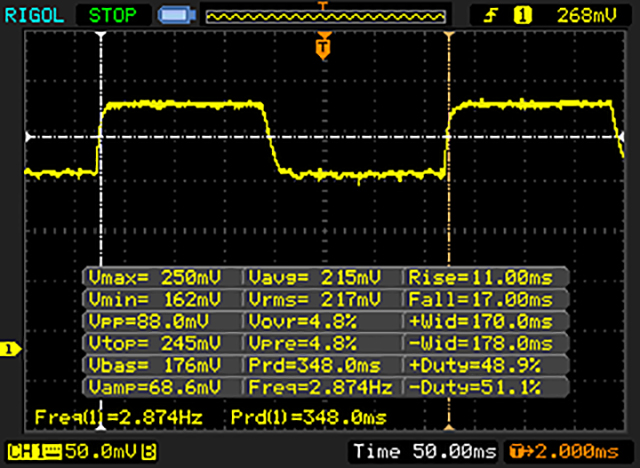Click the STOP run status indicator
Image resolution: width=640 pixels, height=468 pixels.
112,16
